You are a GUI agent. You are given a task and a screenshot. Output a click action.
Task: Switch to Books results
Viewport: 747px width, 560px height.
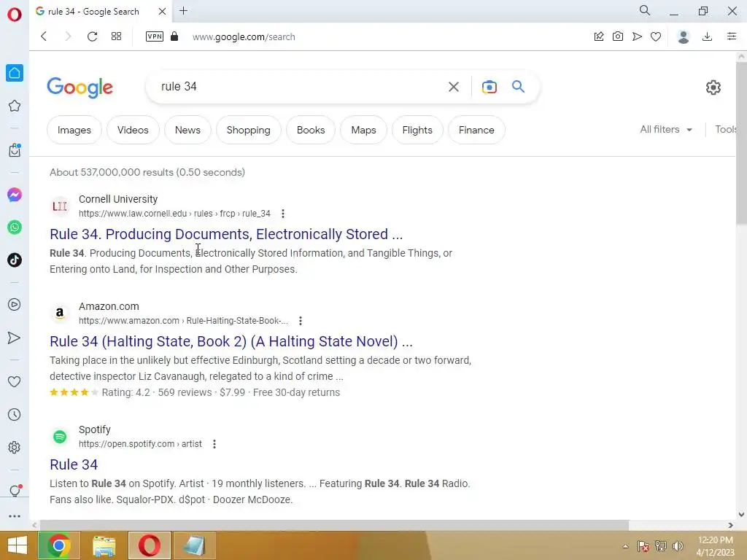[x=311, y=130]
